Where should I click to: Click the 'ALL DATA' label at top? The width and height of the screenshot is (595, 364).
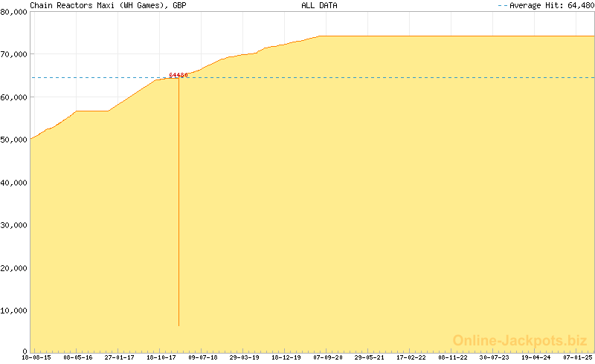click(319, 5)
